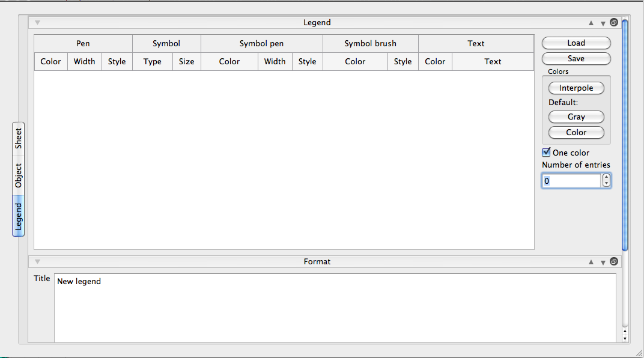The image size is (644, 358).
Task: Click the Interpole colors button
Action: [576, 88]
